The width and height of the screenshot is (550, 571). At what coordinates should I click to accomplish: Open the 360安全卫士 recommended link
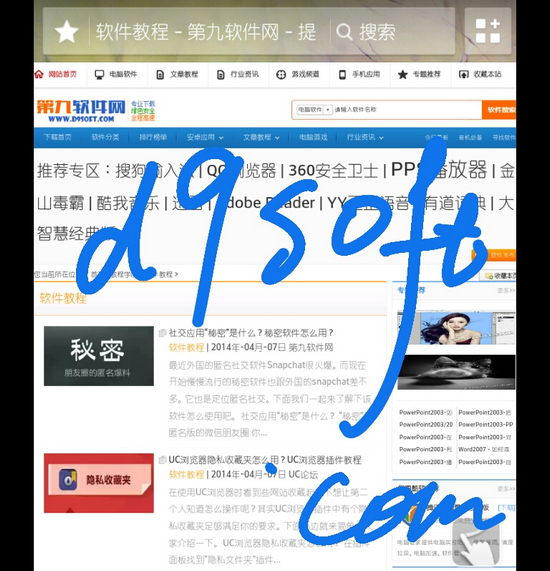(333, 170)
